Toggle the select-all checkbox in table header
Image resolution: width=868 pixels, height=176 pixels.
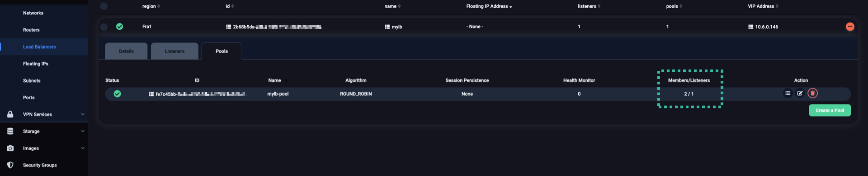[x=104, y=6]
